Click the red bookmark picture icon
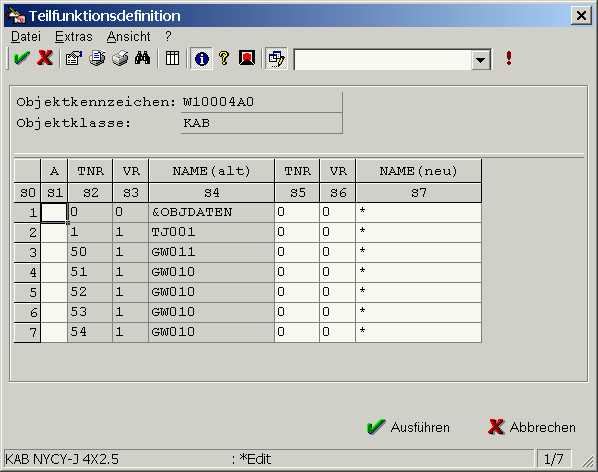This screenshot has height=472, width=598. tap(247, 58)
